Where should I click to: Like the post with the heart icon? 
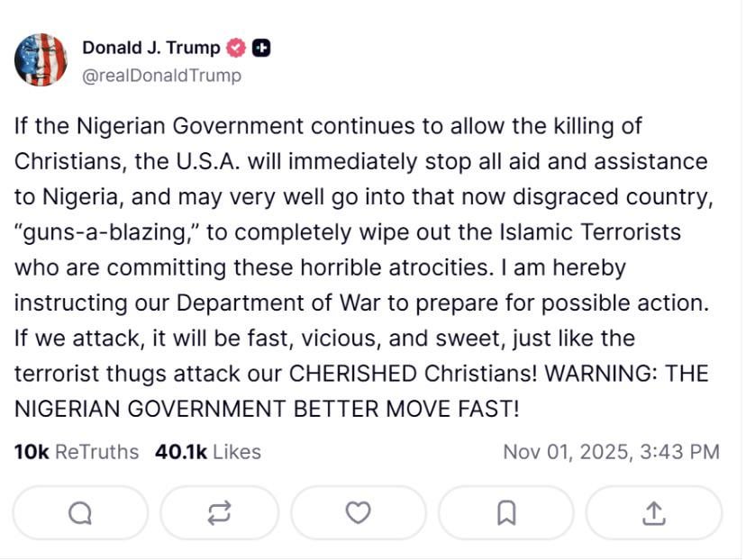(x=359, y=512)
